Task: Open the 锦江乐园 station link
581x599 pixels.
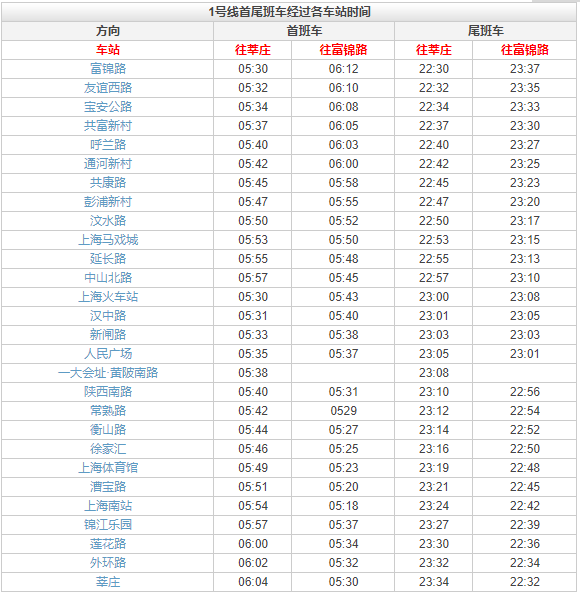Action: point(108,525)
